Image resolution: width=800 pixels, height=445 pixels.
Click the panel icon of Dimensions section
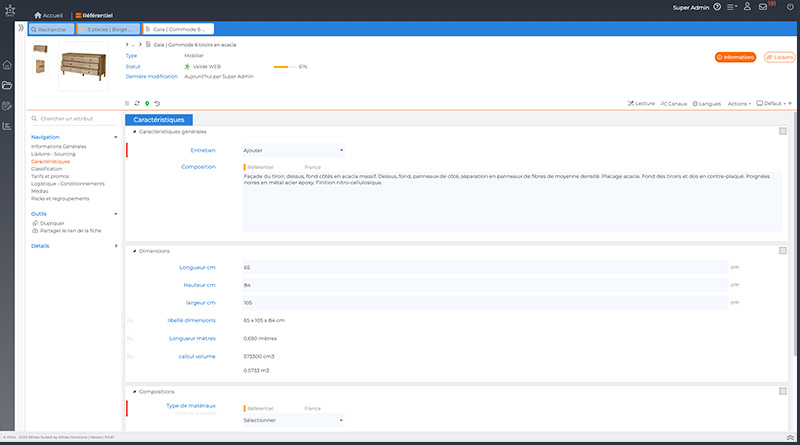click(x=783, y=251)
